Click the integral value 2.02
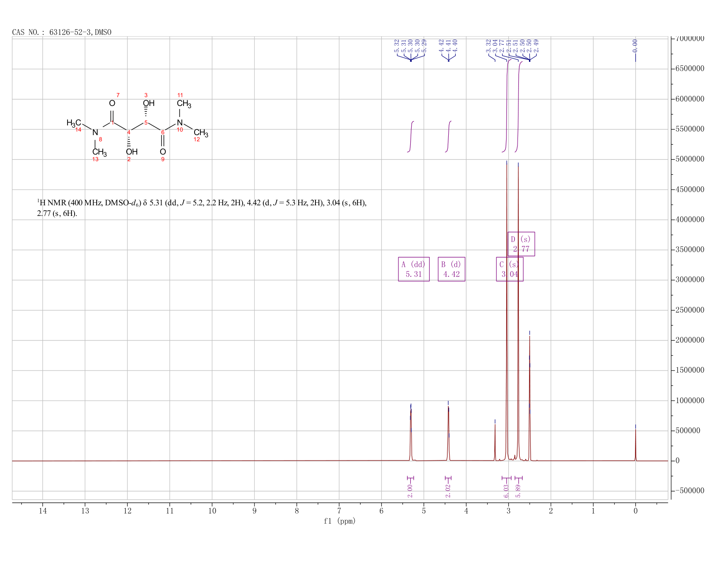Image resolution: width=728 pixels, height=563 pixels. click(448, 491)
